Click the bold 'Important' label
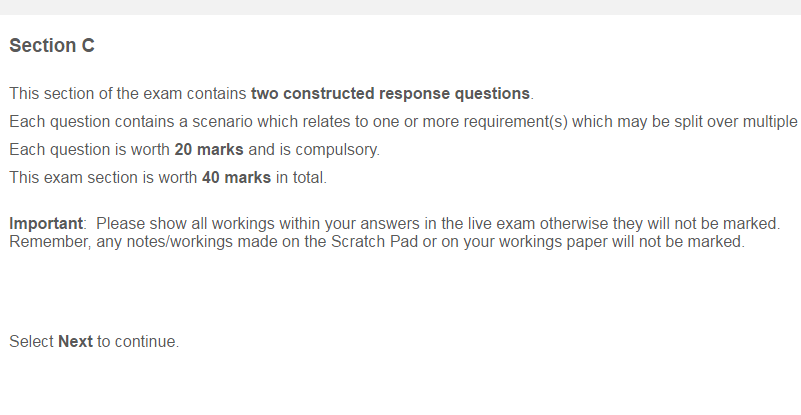The image size is (801, 415). pos(45,222)
